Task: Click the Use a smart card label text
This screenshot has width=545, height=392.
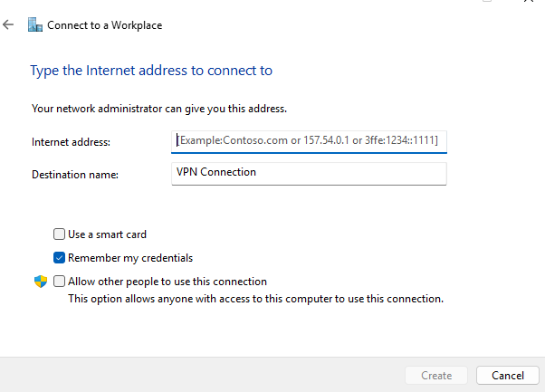Action: point(107,234)
